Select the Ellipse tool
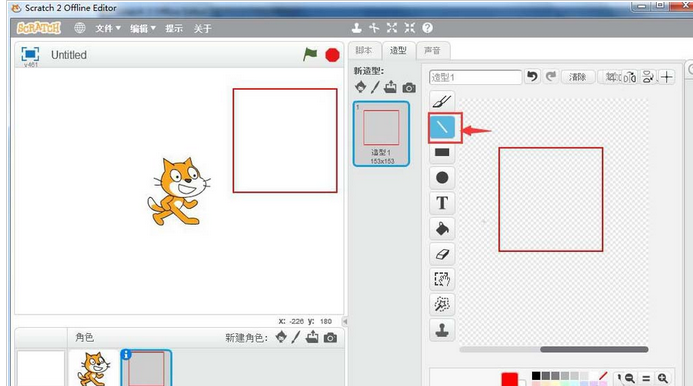The height and width of the screenshot is (386, 693). point(442,178)
